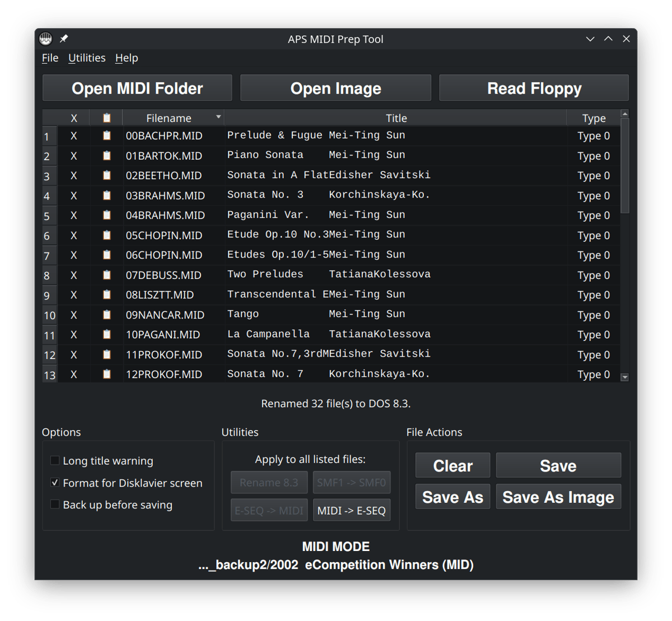Enable Back up before saving
The height and width of the screenshot is (621, 672).
click(x=55, y=505)
